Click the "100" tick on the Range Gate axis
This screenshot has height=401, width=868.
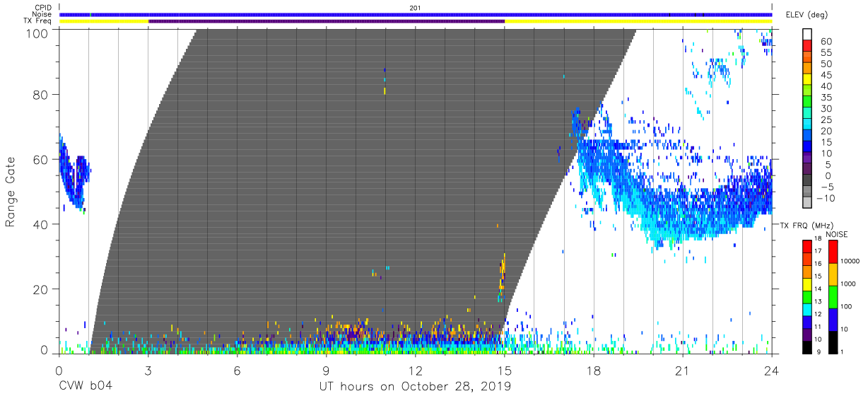[37, 33]
